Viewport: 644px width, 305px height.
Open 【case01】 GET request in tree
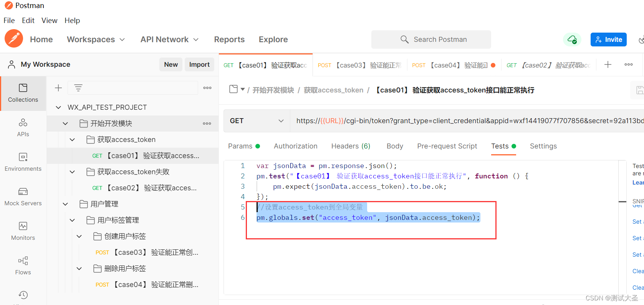pos(133,156)
